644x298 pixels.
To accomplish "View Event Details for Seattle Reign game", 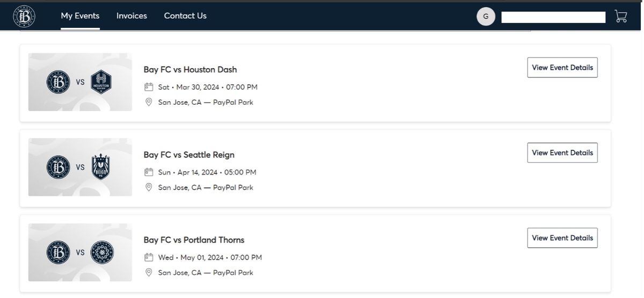I will (x=562, y=153).
